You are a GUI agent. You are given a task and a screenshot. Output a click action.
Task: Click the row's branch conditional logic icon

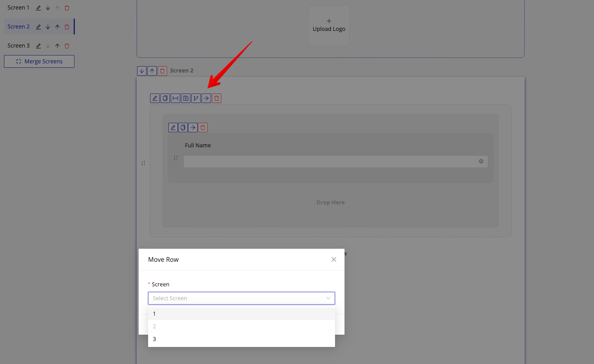pyautogui.click(x=196, y=98)
